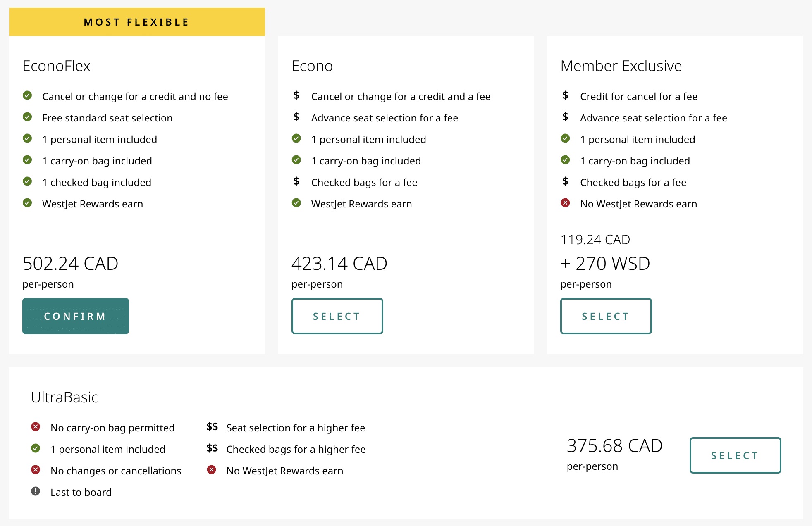The width and height of the screenshot is (812, 526).
Task: Click the 423.14 CAD Econo price
Action: 339,264
